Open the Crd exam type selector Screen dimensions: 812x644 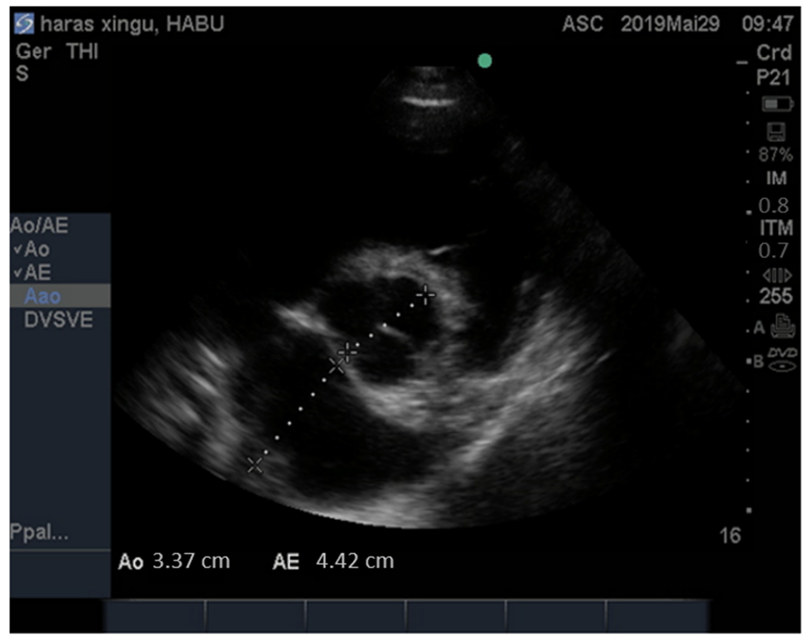[x=773, y=53]
